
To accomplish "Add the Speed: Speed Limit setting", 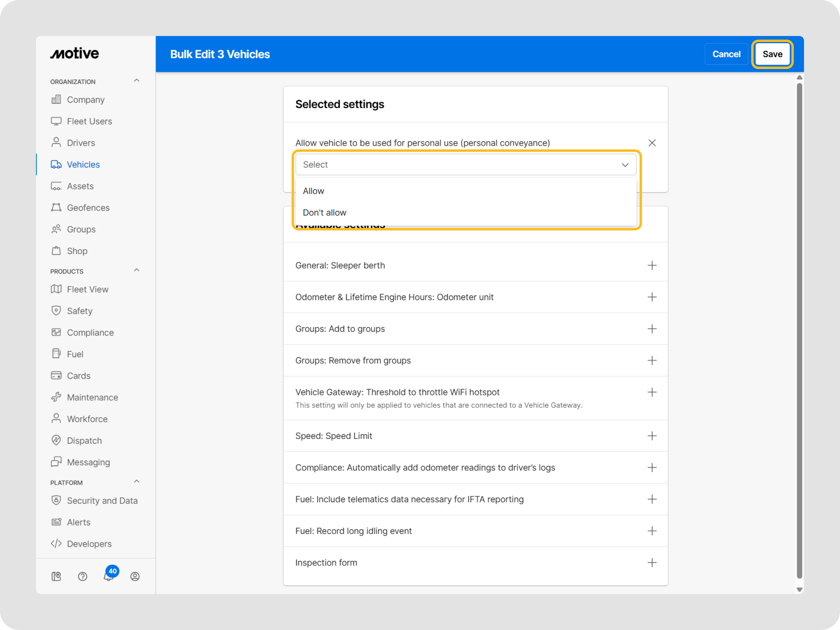I will click(x=652, y=436).
